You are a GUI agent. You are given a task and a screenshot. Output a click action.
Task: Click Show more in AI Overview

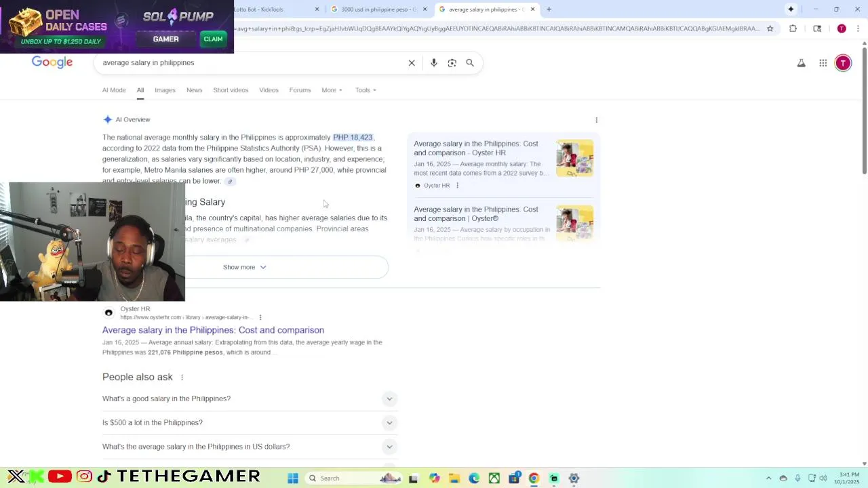coord(245,267)
